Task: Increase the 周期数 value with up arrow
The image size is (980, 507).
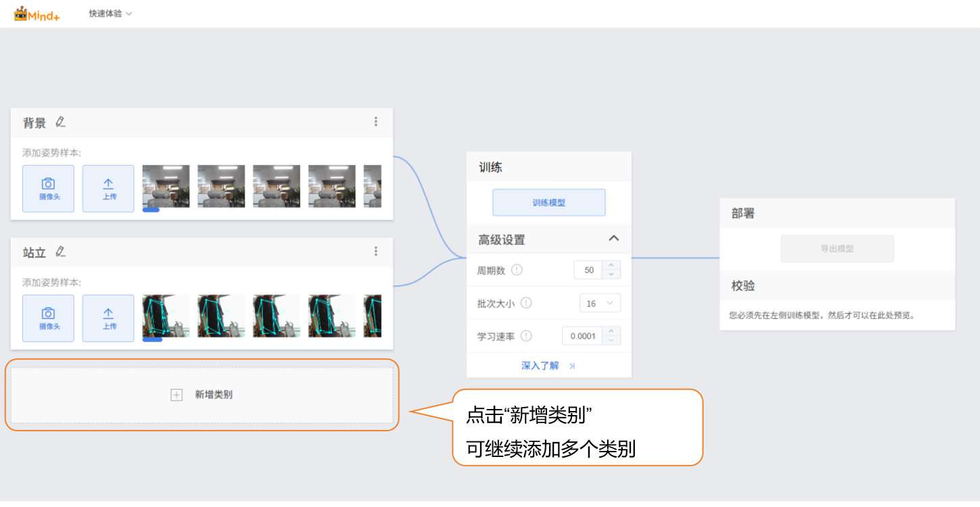Action: [611, 266]
